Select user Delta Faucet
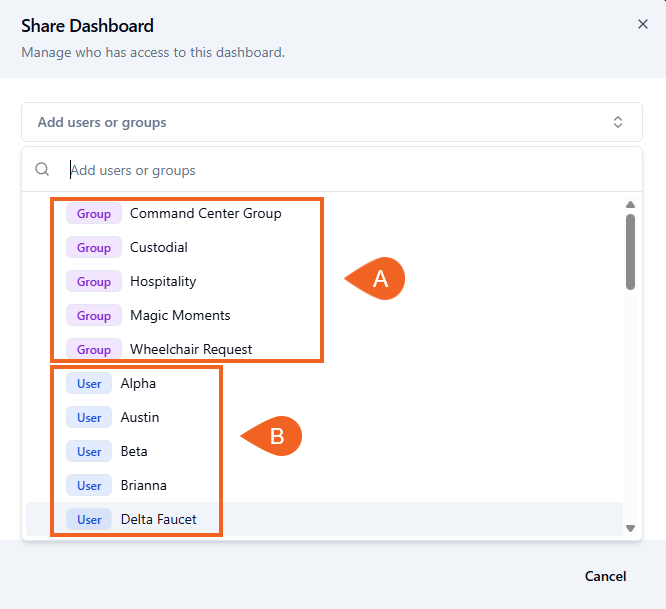This screenshot has width=666, height=609. pos(325,519)
